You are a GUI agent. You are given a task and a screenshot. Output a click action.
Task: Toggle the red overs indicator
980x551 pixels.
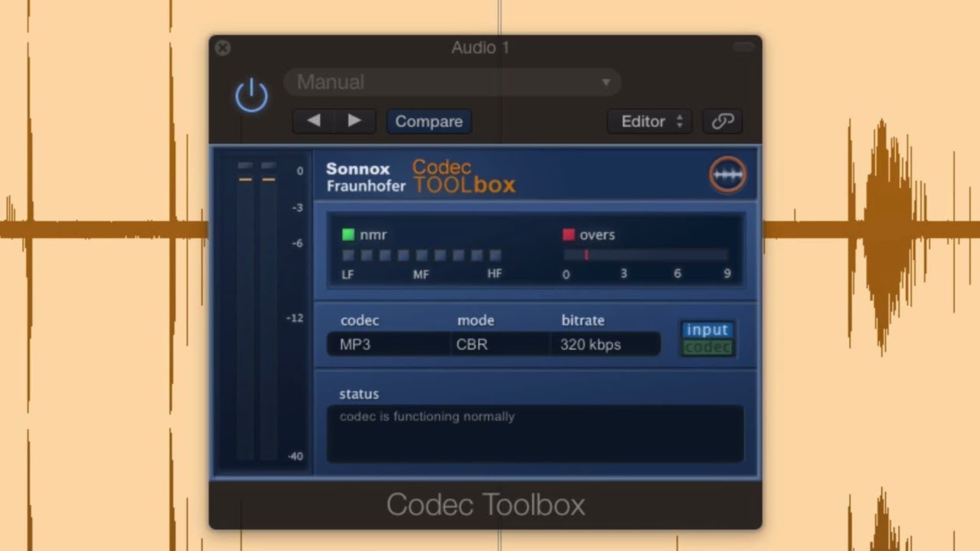(568, 235)
